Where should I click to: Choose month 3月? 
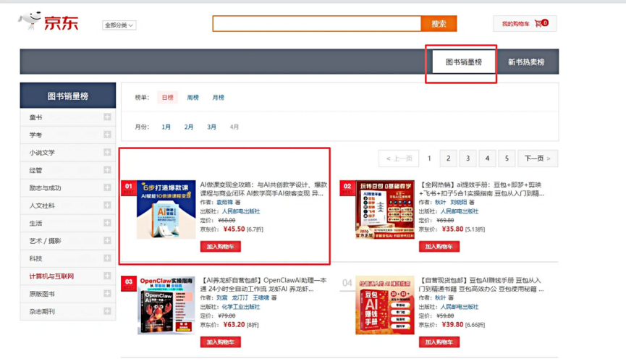pyautogui.click(x=211, y=127)
